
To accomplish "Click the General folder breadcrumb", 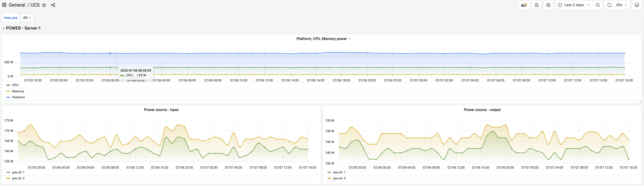I will tap(17, 5).
